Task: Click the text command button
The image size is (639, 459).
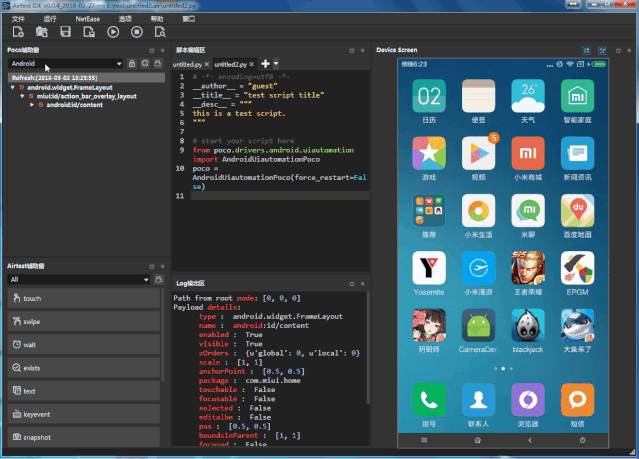Action: click(84, 391)
